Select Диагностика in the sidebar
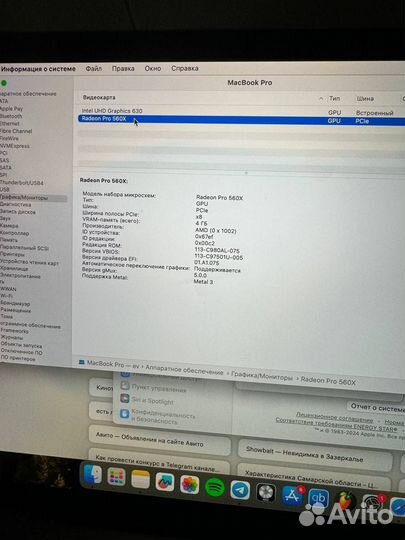 15,205
